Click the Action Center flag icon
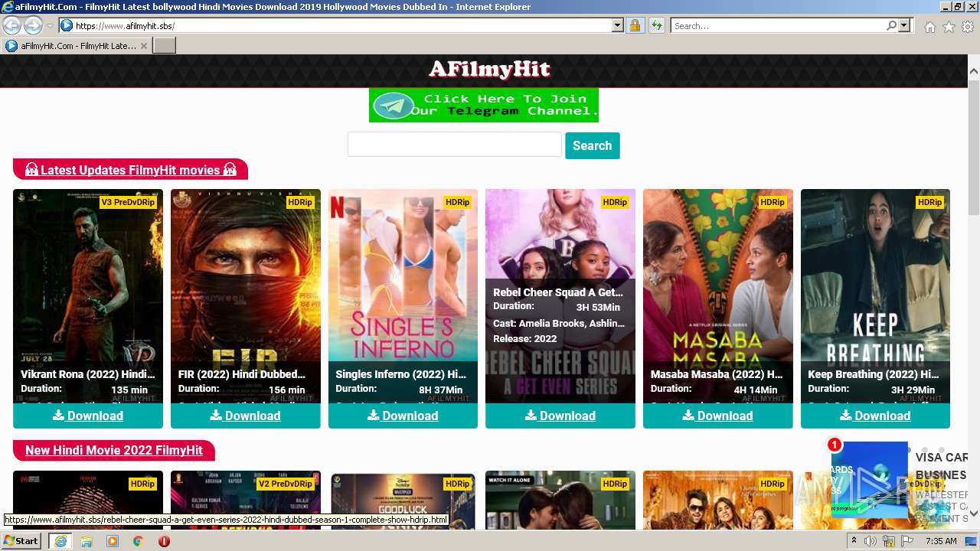The width and height of the screenshot is (980, 551). (907, 541)
